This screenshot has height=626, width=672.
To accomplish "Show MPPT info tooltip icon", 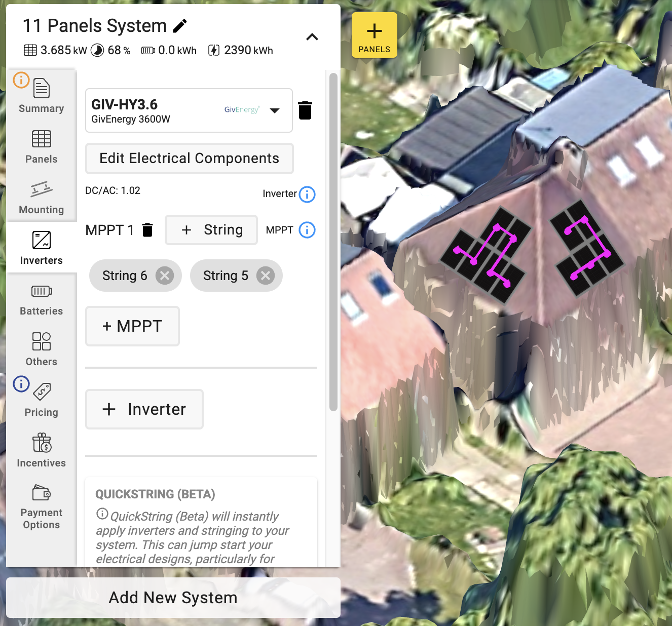I will 307,230.
